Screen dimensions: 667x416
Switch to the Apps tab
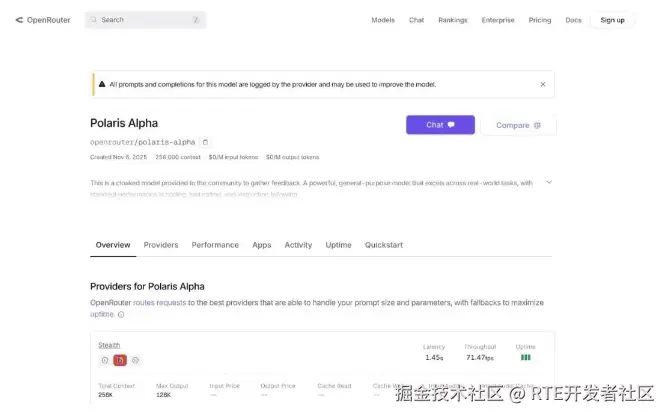tap(262, 245)
